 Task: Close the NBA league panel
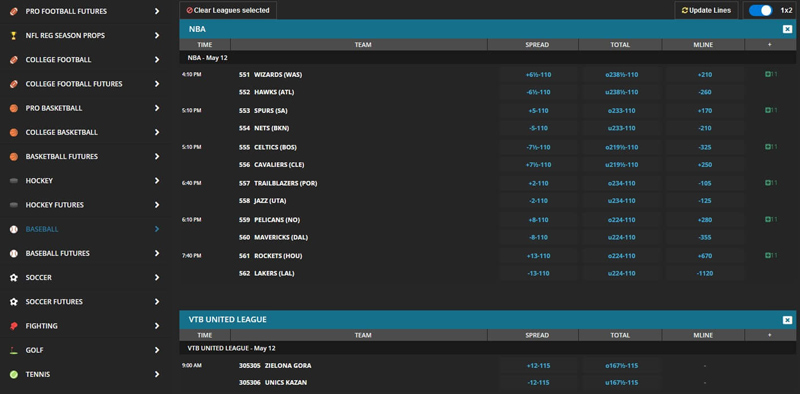tap(787, 29)
